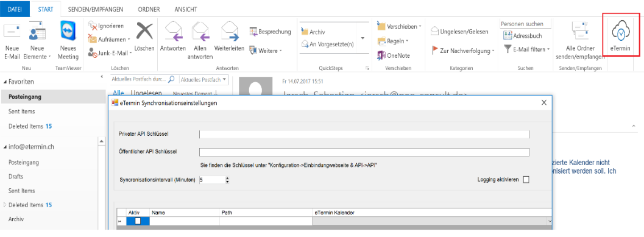Screen dimensions: 644x237
Task: Forward message with Weiterleiten
Action: (x=229, y=37)
